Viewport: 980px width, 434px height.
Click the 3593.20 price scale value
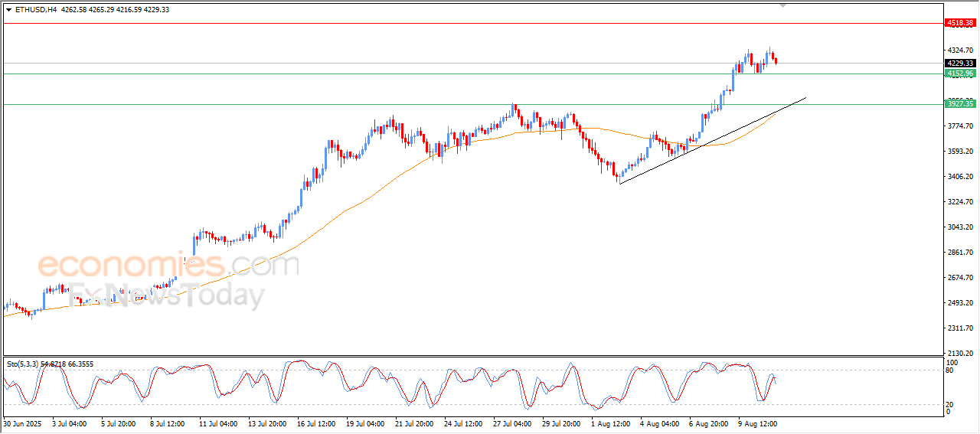(x=960, y=151)
